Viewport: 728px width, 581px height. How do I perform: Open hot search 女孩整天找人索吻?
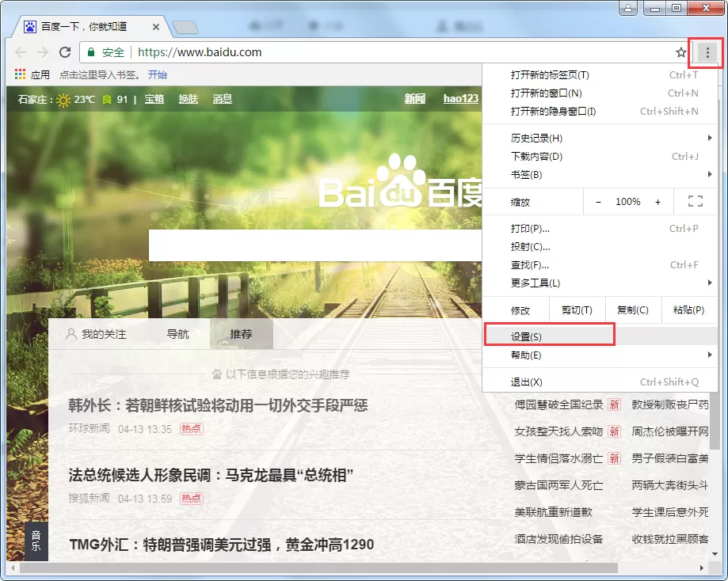pos(558,431)
